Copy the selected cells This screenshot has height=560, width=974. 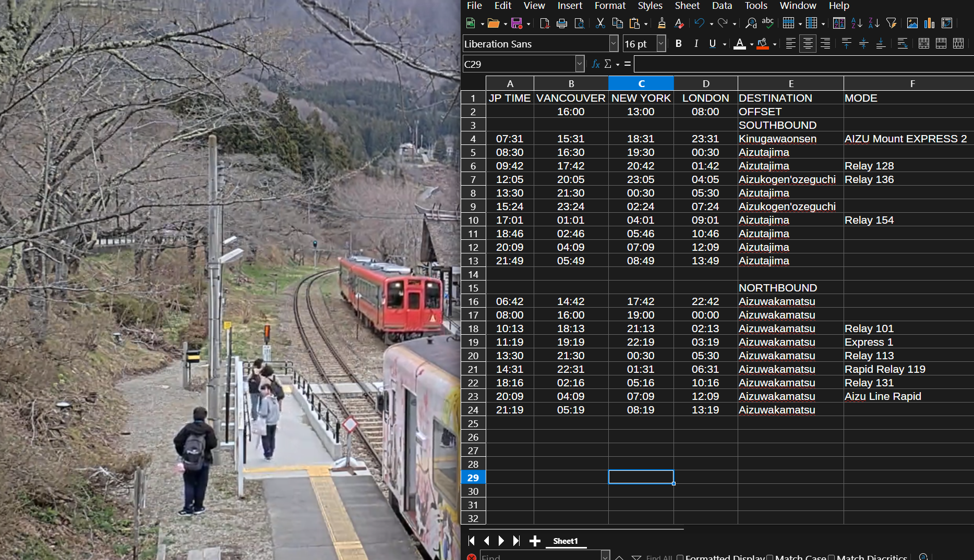tap(618, 23)
